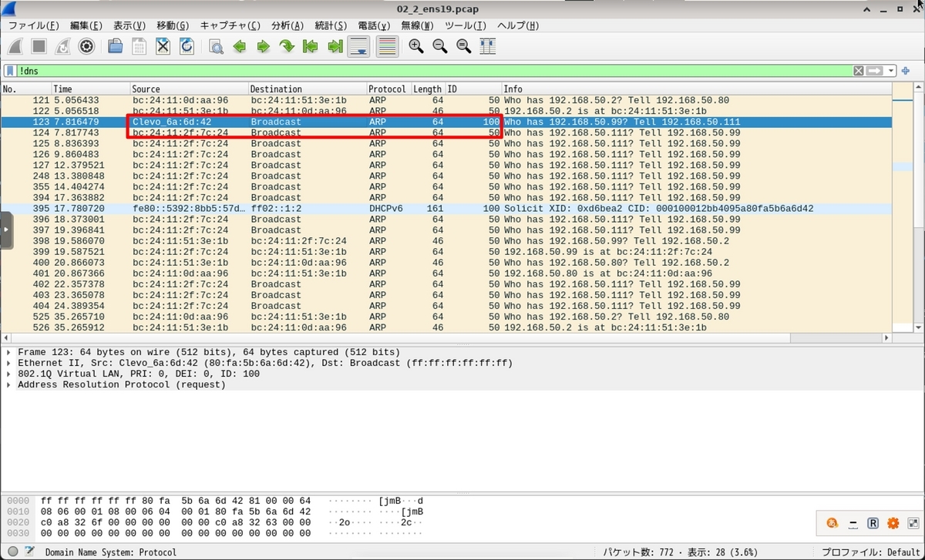Image resolution: width=925 pixels, height=560 pixels.
Task: Open capture options gear icon
Action: [86, 46]
